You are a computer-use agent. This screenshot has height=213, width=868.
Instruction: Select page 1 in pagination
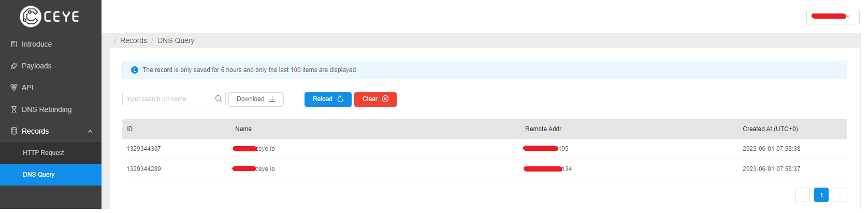pyautogui.click(x=821, y=195)
